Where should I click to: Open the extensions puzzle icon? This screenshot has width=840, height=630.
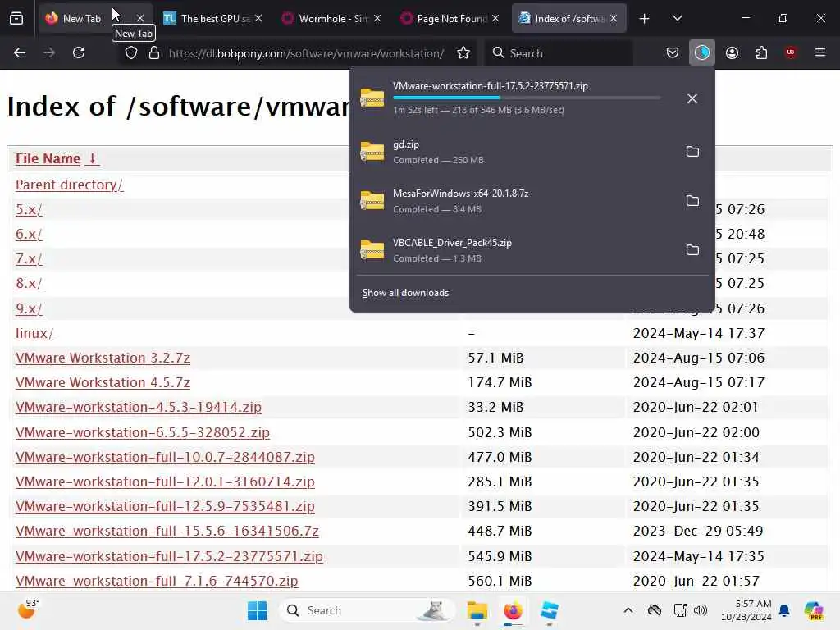tap(761, 52)
